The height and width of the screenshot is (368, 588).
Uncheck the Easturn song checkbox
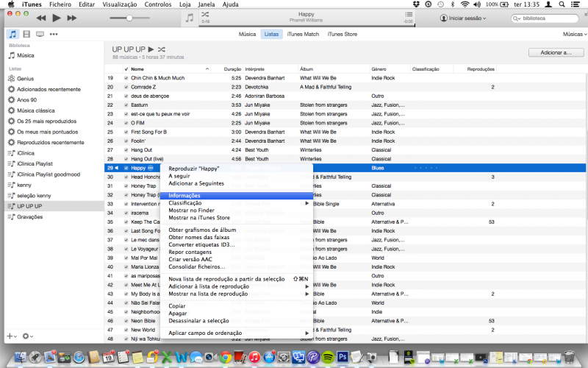126,105
